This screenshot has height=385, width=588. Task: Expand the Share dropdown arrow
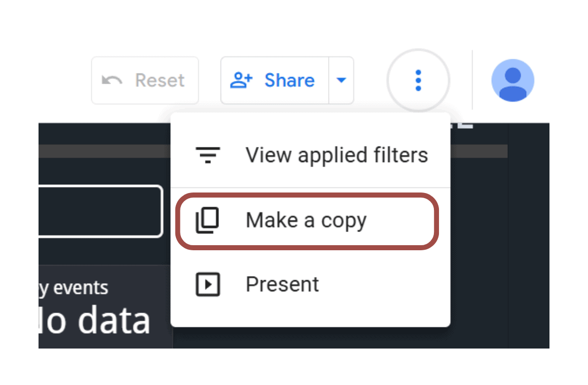[342, 80]
